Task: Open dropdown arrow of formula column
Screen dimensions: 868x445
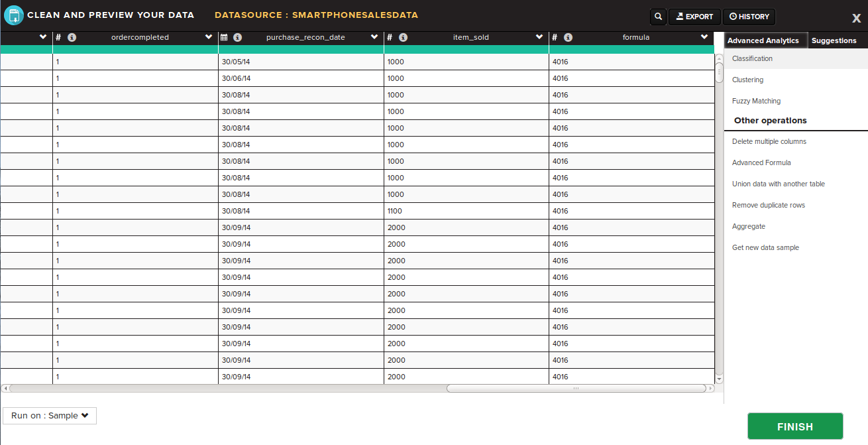Action: 705,37
